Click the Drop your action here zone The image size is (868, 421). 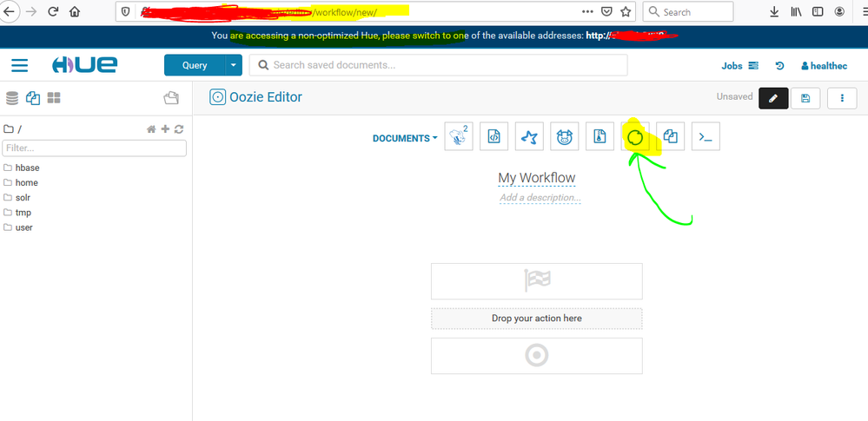coord(536,318)
